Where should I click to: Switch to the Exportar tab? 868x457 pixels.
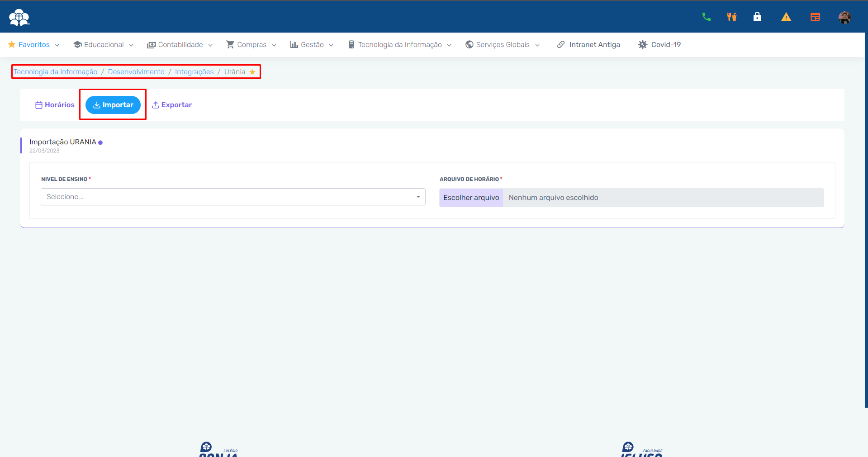click(x=172, y=105)
